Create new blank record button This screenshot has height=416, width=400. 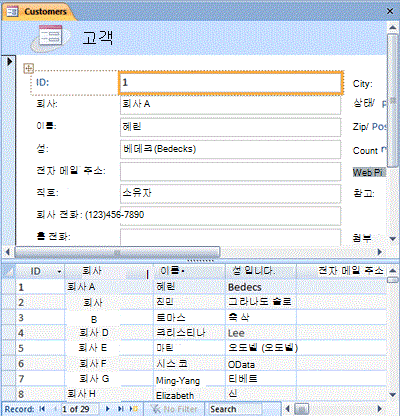tap(134, 409)
